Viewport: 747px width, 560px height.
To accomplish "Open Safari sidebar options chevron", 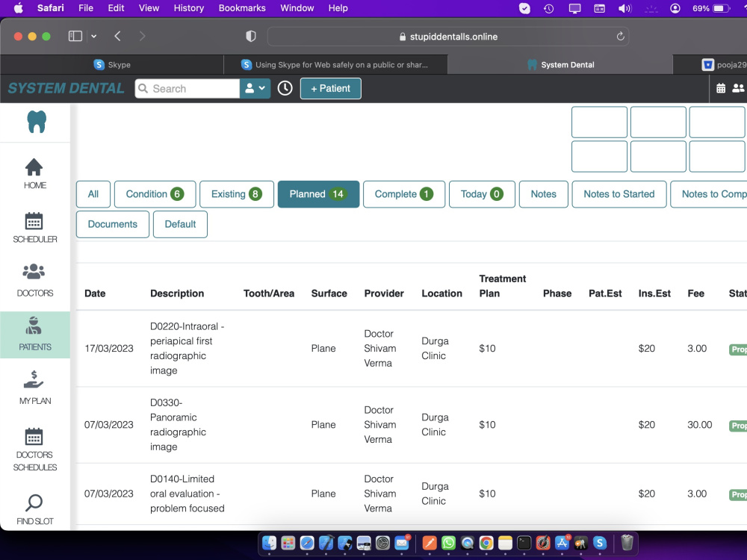I will click(94, 36).
